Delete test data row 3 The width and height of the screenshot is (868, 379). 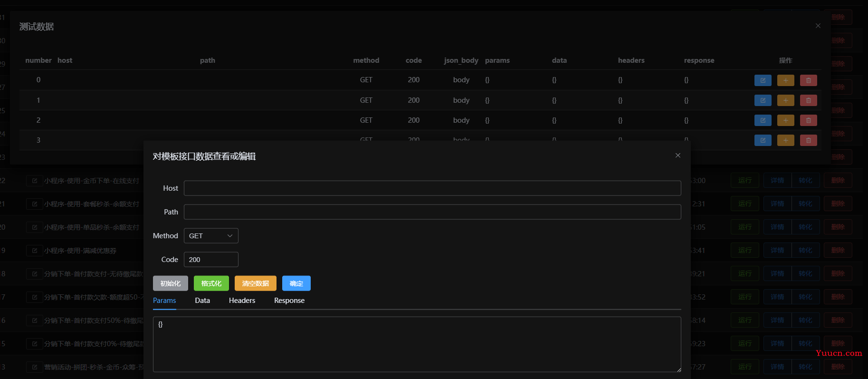(808, 140)
